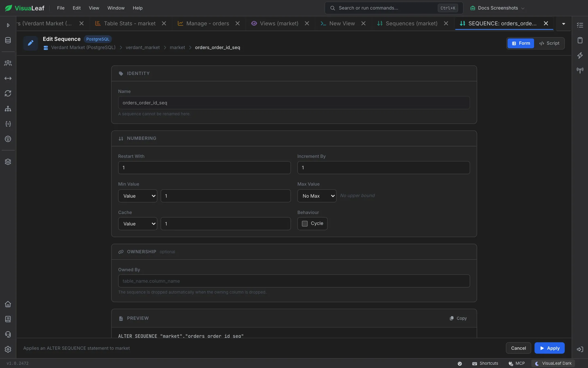Open the document list icon in lower sidebar
Viewport: 588px width, 368px height.
coord(8,319)
